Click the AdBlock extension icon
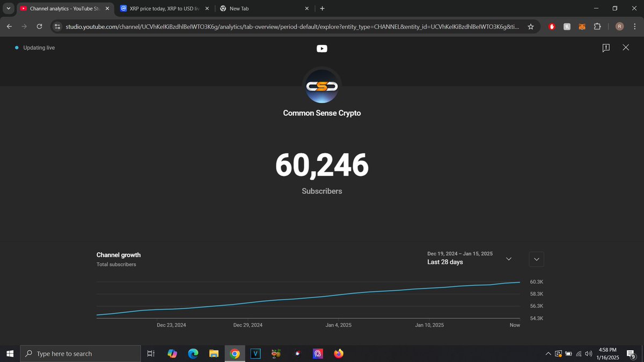The height and width of the screenshot is (362, 644). pos(552,26)
